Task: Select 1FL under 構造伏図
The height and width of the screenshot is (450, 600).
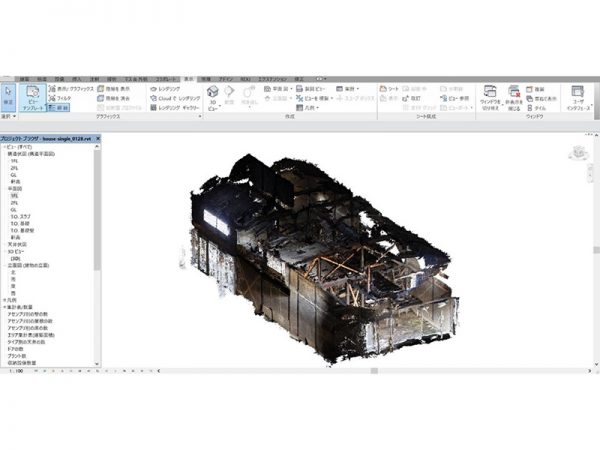Action: [15, 161]
